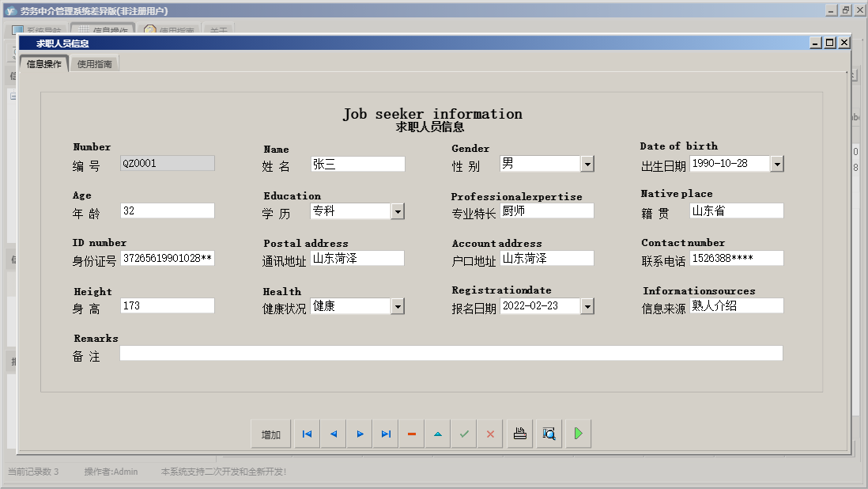Open the Gender dropdown arrow
This screenshot has height=489, width=868.
pos(587,164)
